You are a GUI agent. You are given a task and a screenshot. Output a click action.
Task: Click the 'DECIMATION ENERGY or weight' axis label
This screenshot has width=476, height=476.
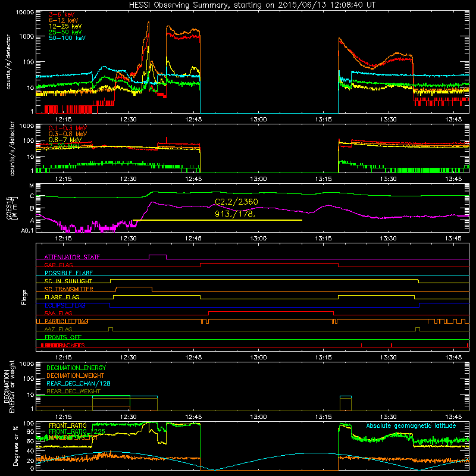9,386
